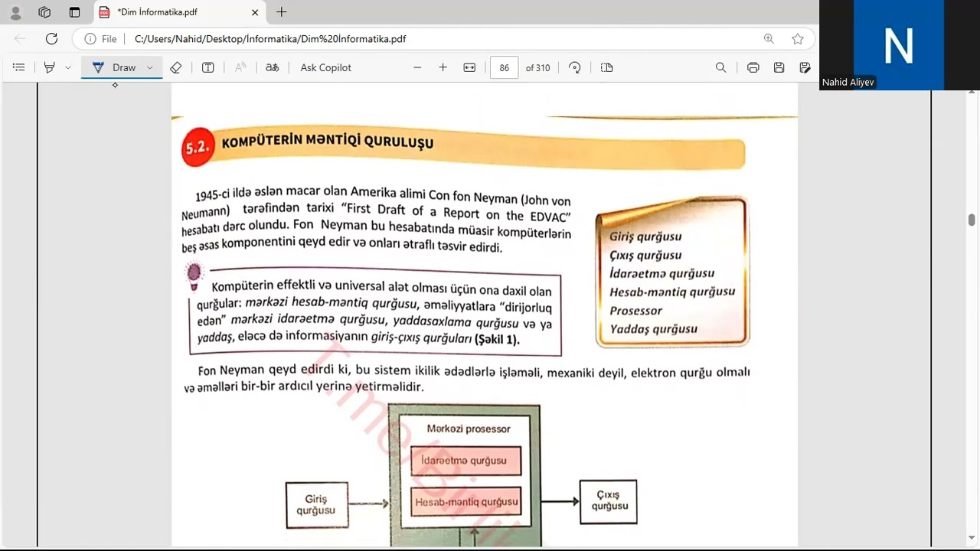Search the PDF with the find icon
Screen dimensions: 980x551
[720, 67]
